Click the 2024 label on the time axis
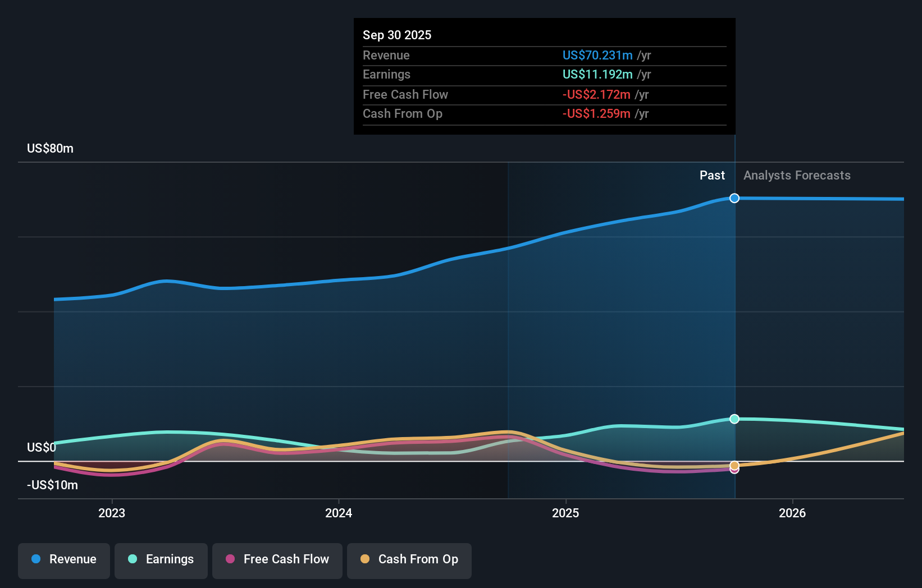The image size is (922, 588). tap(337, 513)
